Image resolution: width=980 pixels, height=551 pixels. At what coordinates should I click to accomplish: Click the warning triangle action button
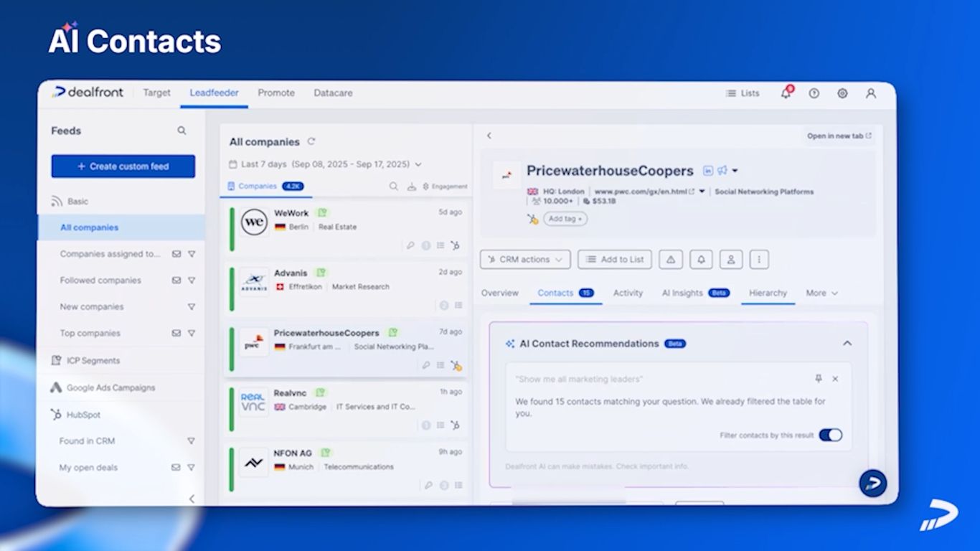tap(671, 260)
